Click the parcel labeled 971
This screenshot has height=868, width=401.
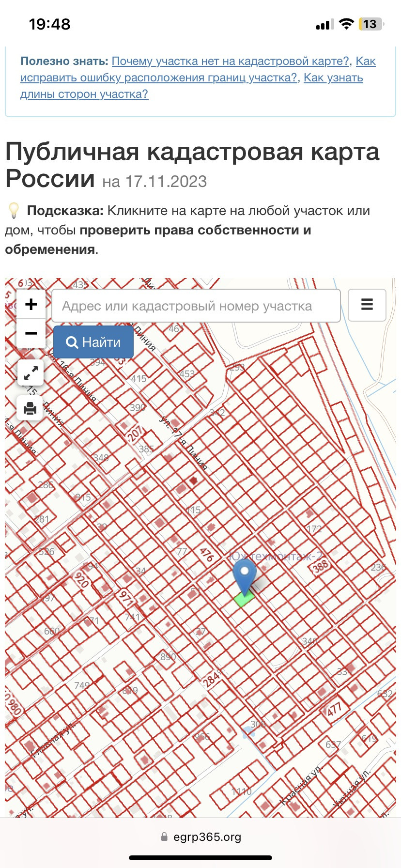126,599
